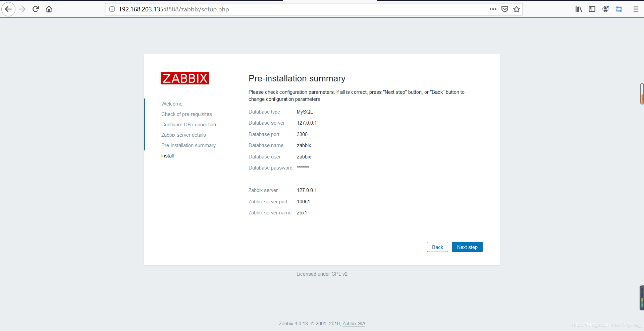Select the Install step
This screenshot has width=644, height=331.
(x=167, y=156)
